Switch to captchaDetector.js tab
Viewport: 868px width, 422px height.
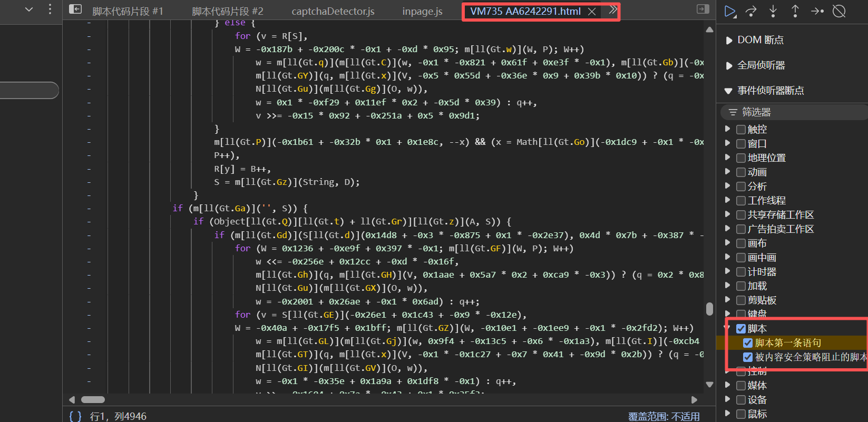click(333, 11)
